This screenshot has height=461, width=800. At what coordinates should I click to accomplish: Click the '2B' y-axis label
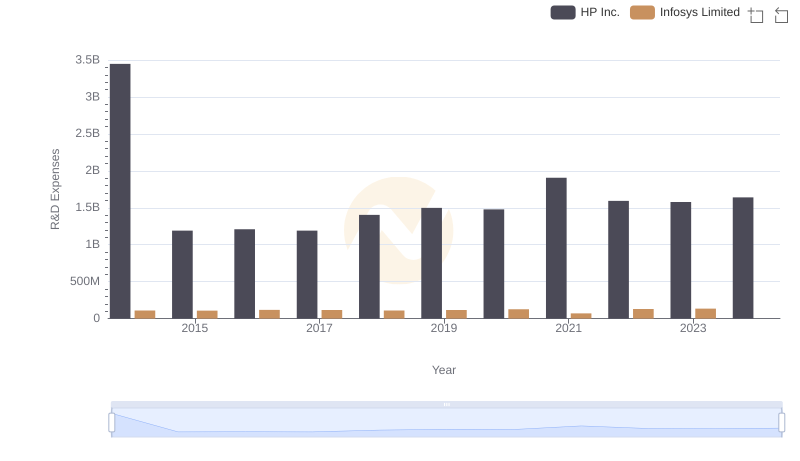click(x=92, y=170)
